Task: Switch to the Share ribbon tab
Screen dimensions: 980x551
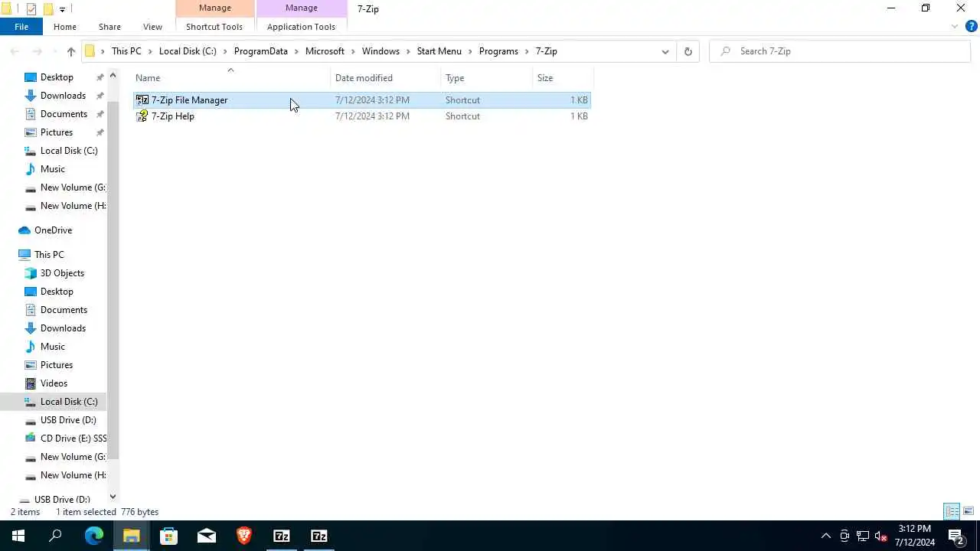Action: [109, 27]
